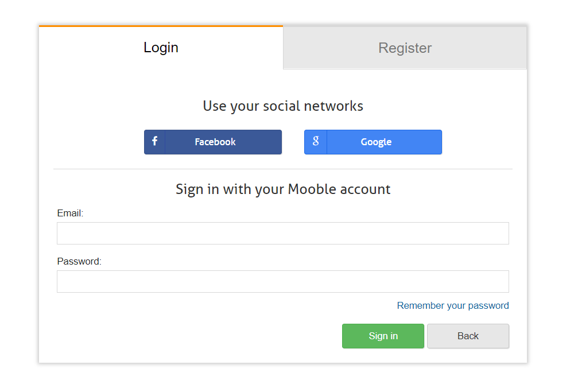Click the 'Use your social networks' heading

[x=283, y=106]
